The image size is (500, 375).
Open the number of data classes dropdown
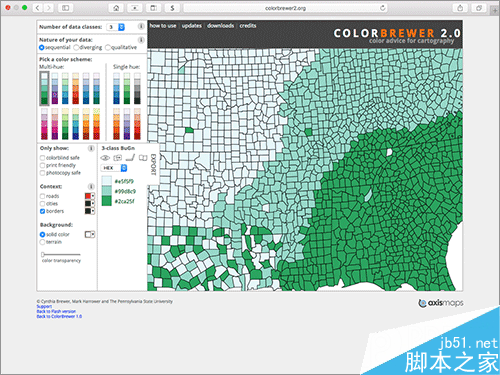116,27
